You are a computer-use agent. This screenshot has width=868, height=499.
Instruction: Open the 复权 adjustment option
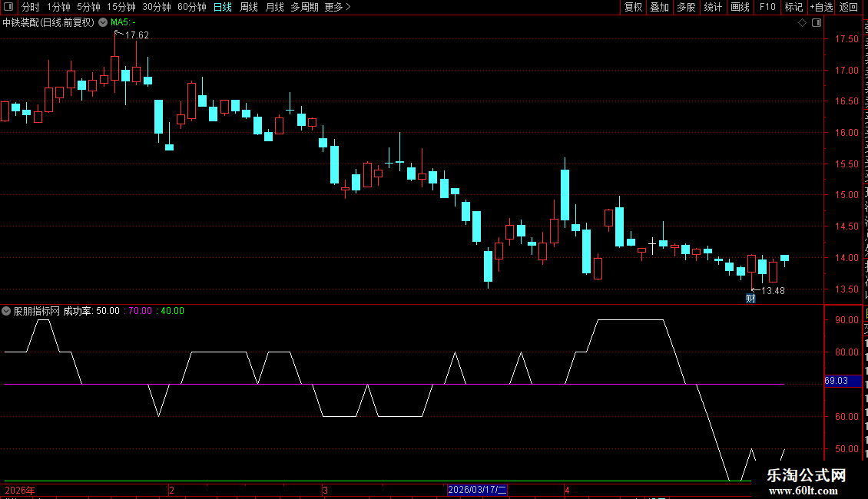click(633, 7)
